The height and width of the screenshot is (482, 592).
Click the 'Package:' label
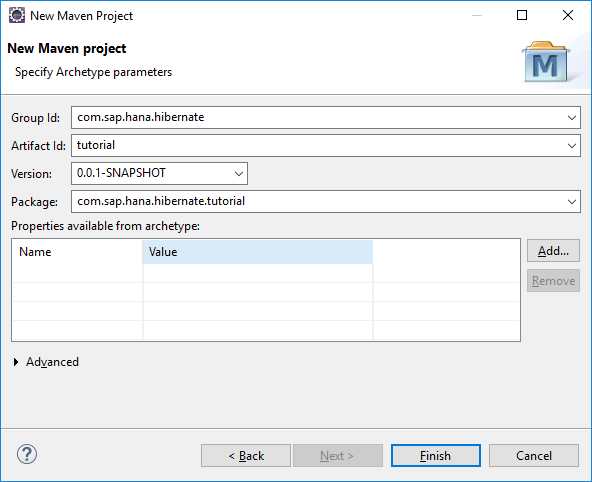(34, 202)
